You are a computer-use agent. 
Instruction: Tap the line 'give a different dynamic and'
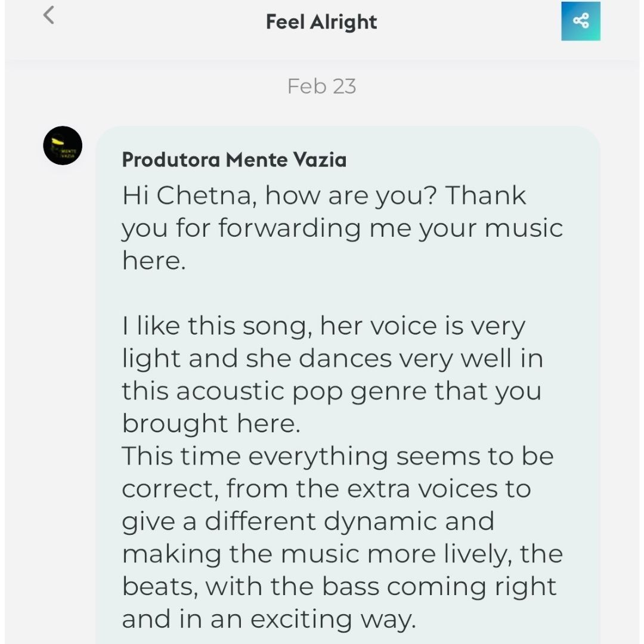tap(308, 522)
